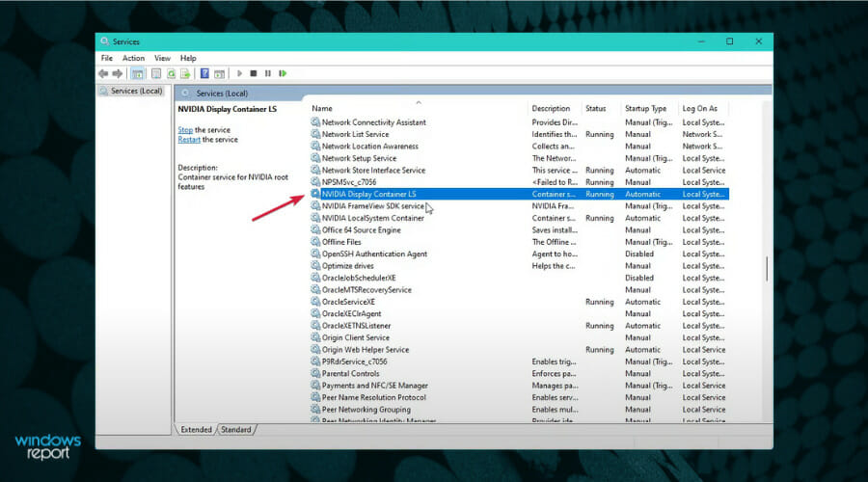Click Running status of NVIDIA Display Container LS
Viewport: 868px width, 482px height.
click(x=600, y=194)
